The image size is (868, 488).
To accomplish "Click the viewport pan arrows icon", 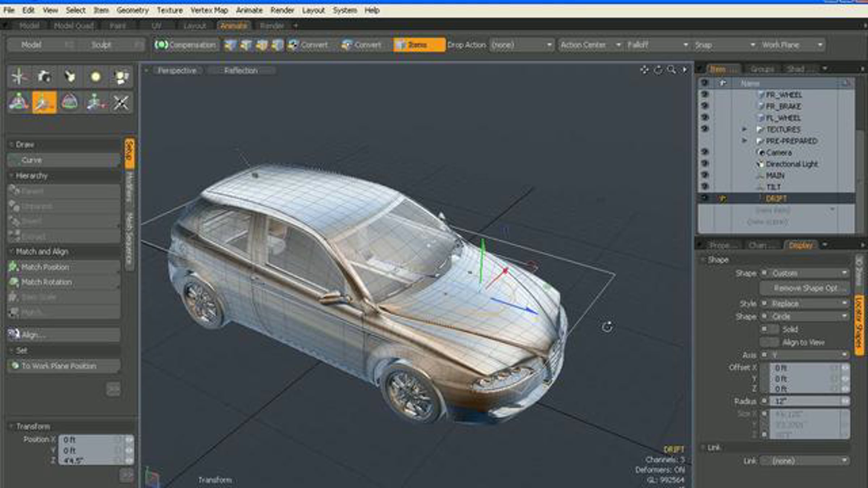I will [644, 70].
